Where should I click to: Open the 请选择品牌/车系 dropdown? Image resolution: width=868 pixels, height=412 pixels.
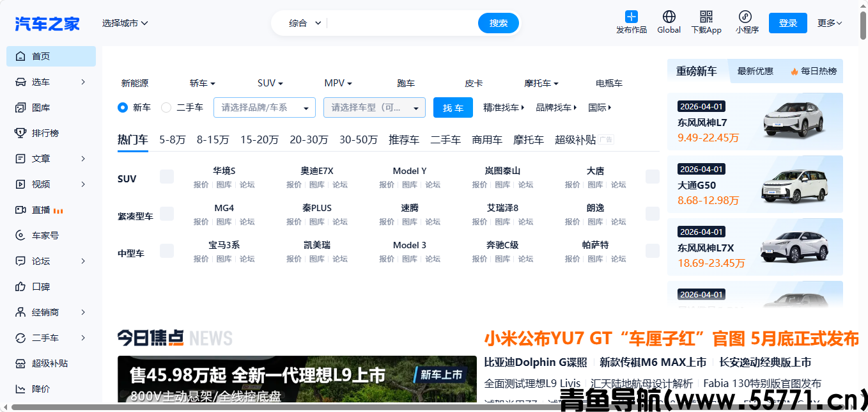(x=265, y=107)
